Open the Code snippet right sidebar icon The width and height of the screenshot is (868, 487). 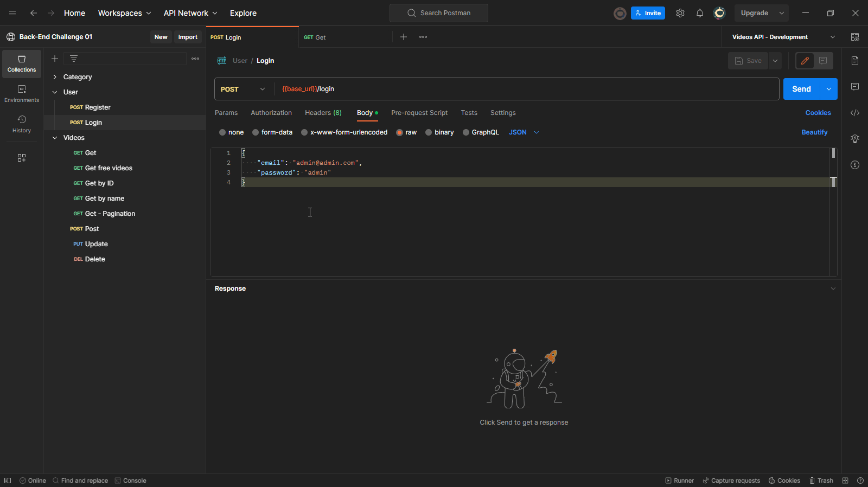[x=855, y=113]
